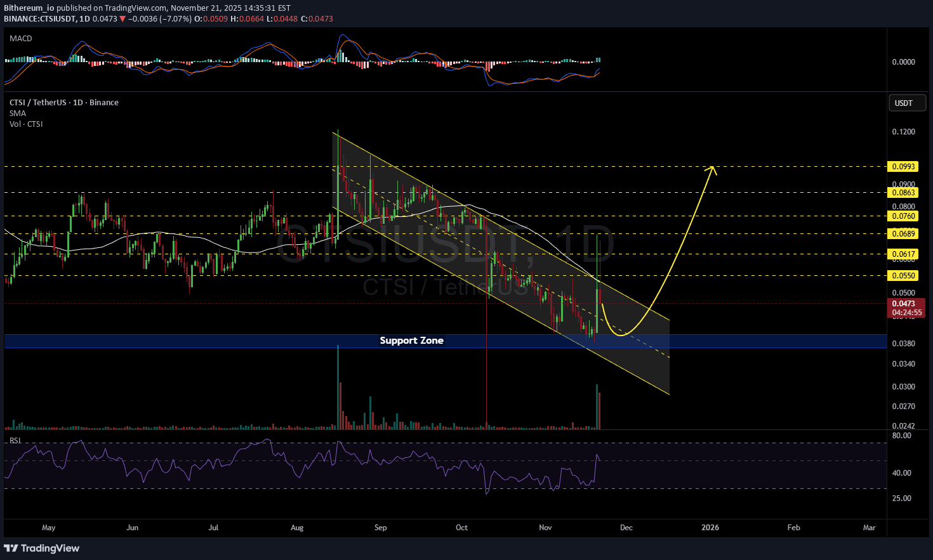
Task: Click the 0.0863 price level tag
Action: click(903, 193)
